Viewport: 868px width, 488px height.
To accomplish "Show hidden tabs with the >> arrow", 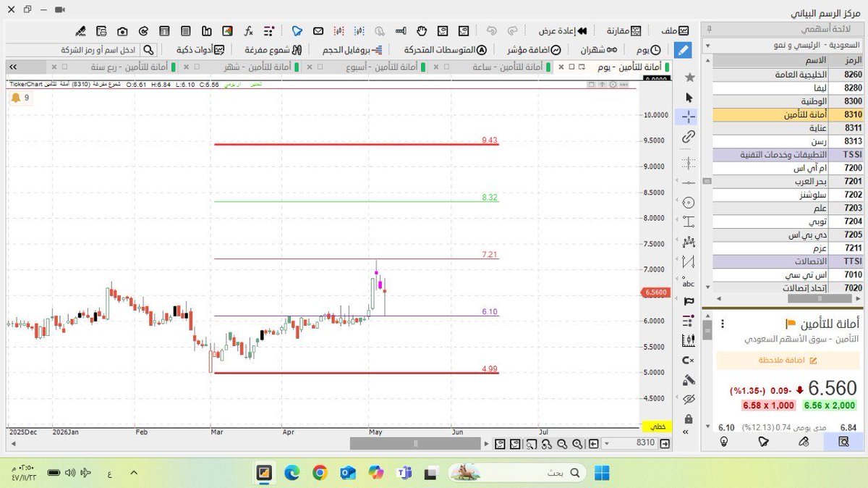I will pyautogui.click(x=12, y=67).
